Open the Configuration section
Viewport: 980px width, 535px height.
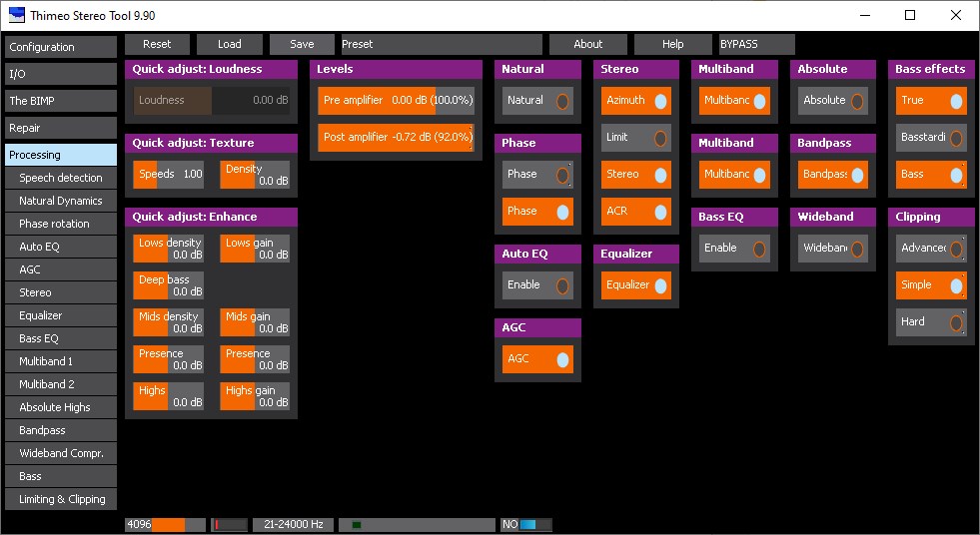point(61,47)
